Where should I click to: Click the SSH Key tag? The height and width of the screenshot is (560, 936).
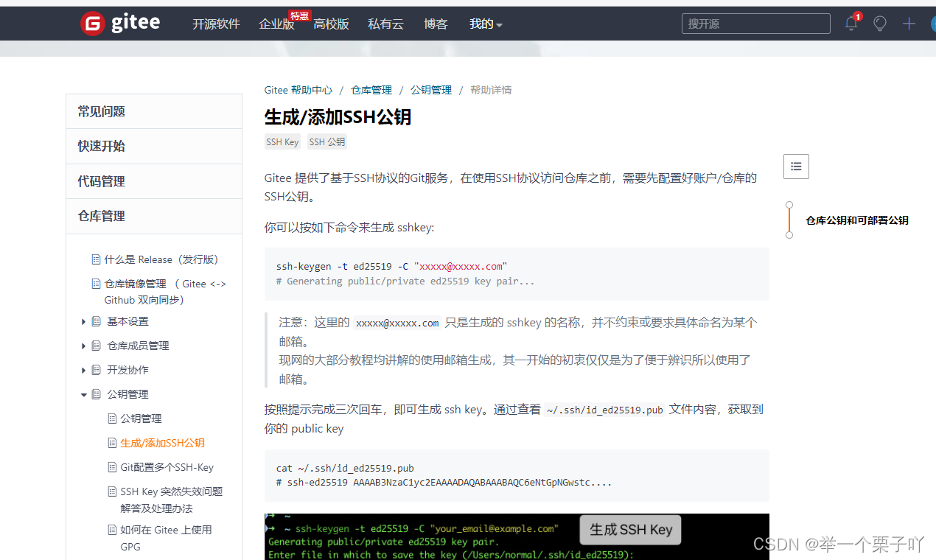(x=283, y=142)
